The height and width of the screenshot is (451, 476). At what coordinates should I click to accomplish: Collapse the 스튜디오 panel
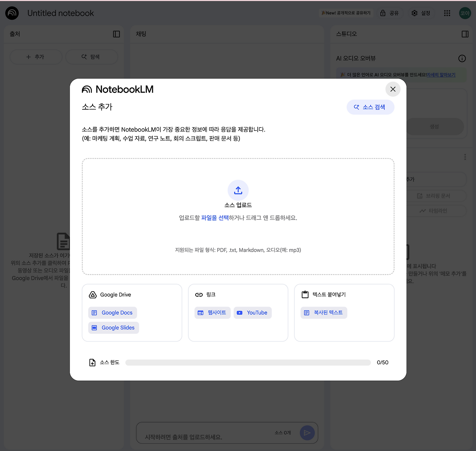click(465, 34)
